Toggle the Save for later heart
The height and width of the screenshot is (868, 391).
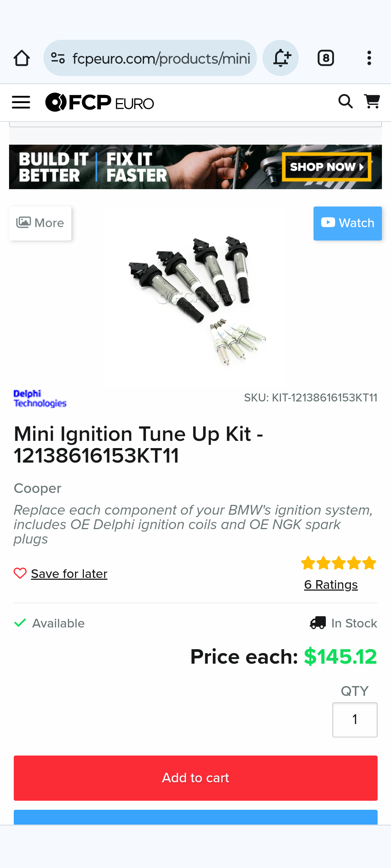point(20,573)
